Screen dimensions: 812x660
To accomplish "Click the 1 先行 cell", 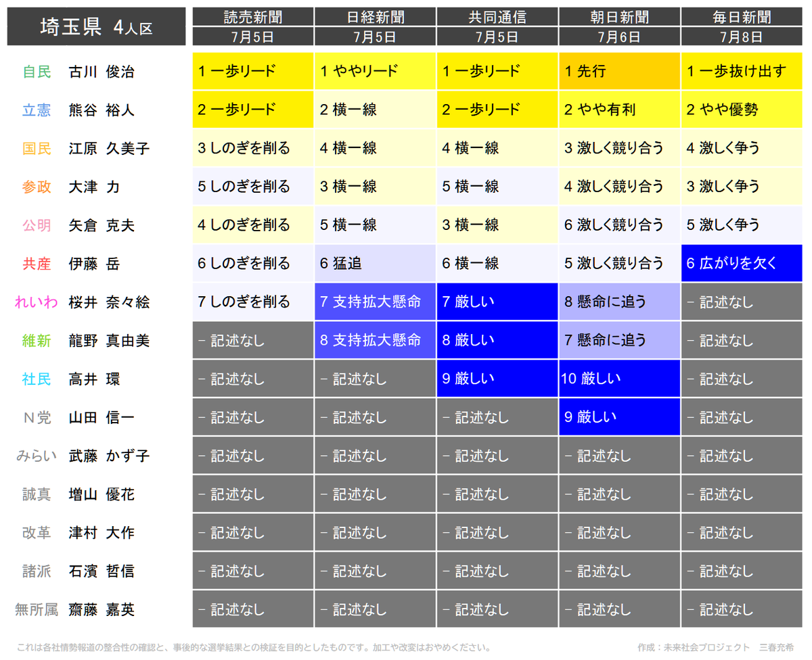I will pos(620,71).
